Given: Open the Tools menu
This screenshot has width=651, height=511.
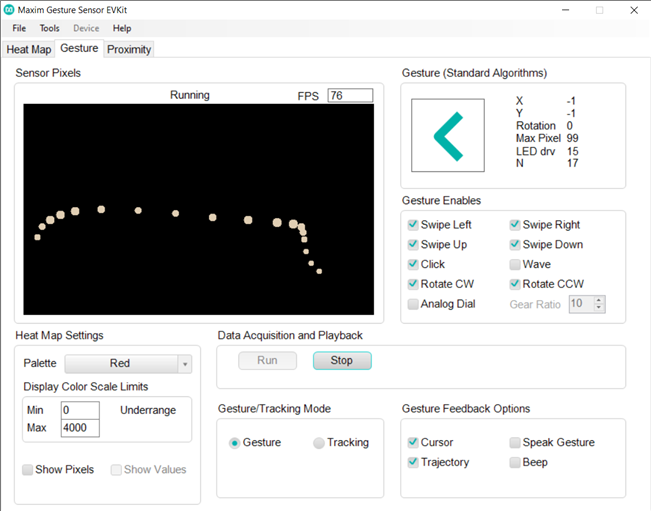Looking at the screenshot, I should click(49, 28).
